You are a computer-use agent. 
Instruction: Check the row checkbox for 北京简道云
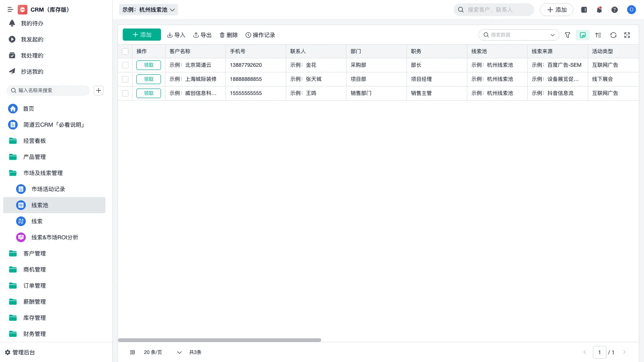[x=125, y=65]
